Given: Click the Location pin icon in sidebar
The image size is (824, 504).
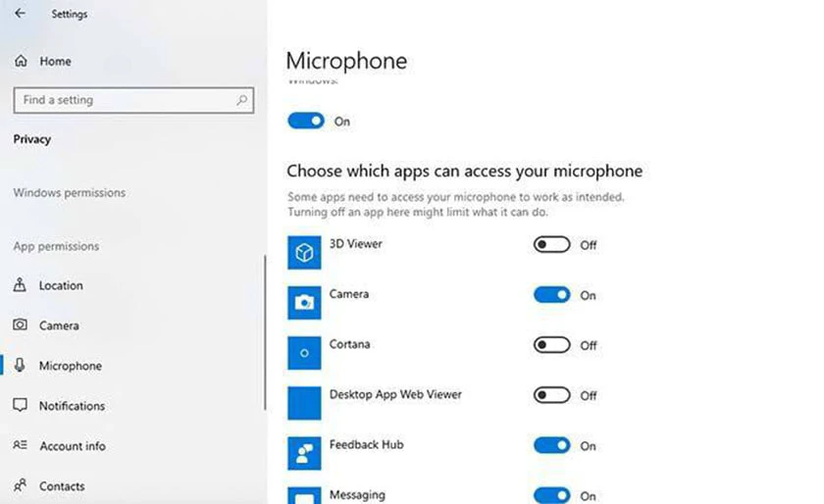Looking at the screenshot, I should point(20,284).
